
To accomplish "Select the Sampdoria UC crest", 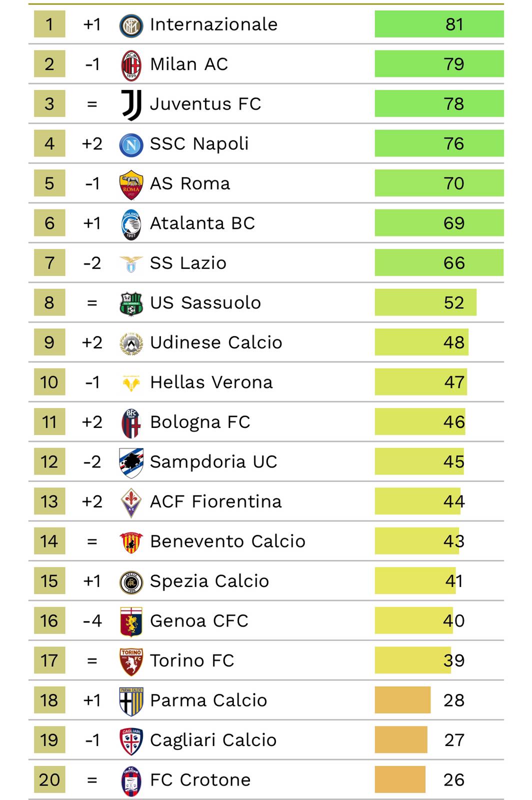I will point(131,462).
